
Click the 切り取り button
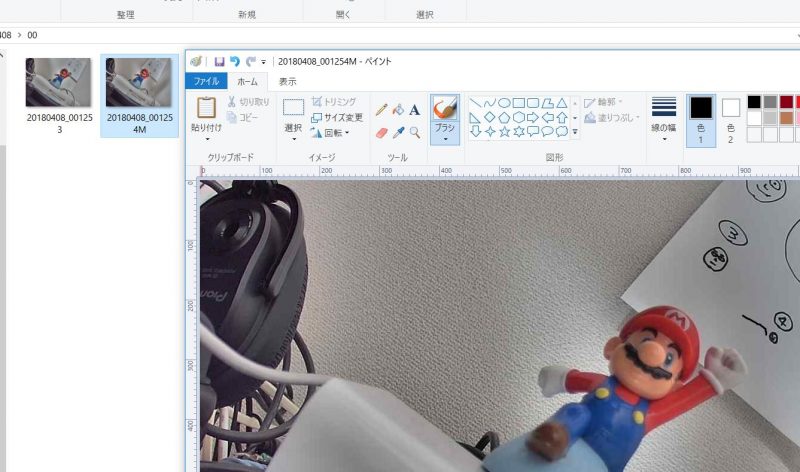(248, 102)
